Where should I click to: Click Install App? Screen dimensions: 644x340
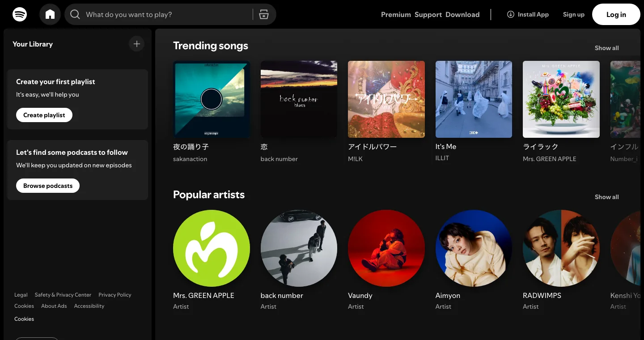pyautogui.click(x=528, y=14)
